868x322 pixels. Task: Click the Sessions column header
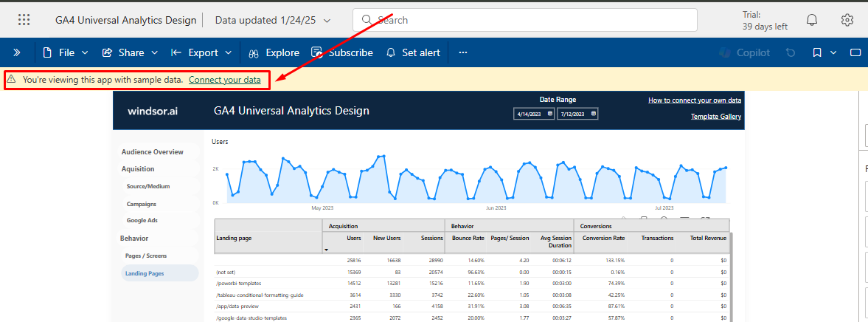coord(431,238)
